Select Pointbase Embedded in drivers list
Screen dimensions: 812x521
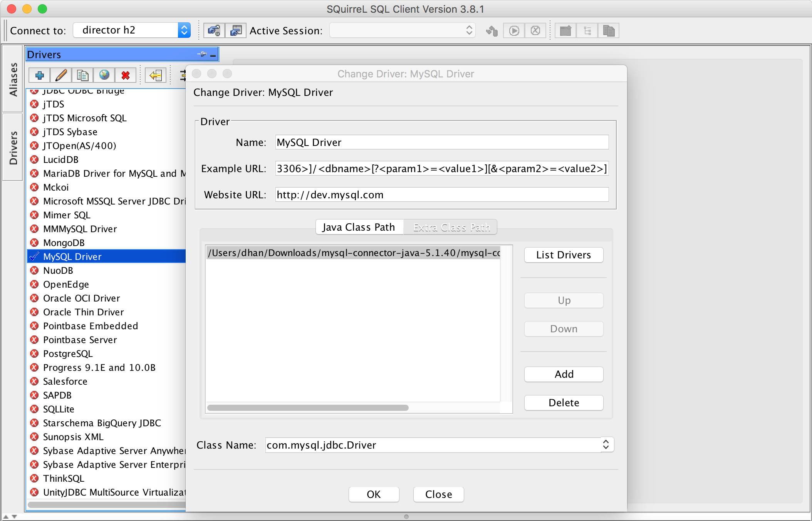click(x=107, y=326)
